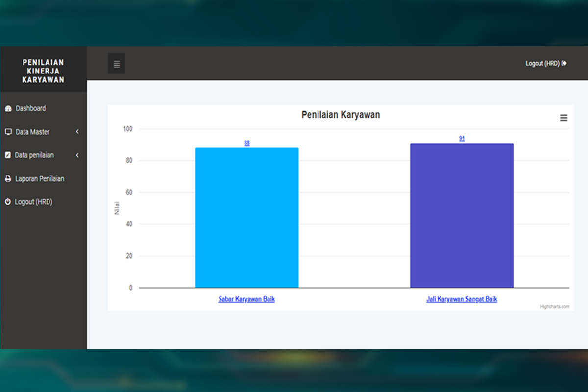Click the Dashboard gauge icon in sidebar
The height and width of the screenshot is (392, 588).
coord(8,109)
